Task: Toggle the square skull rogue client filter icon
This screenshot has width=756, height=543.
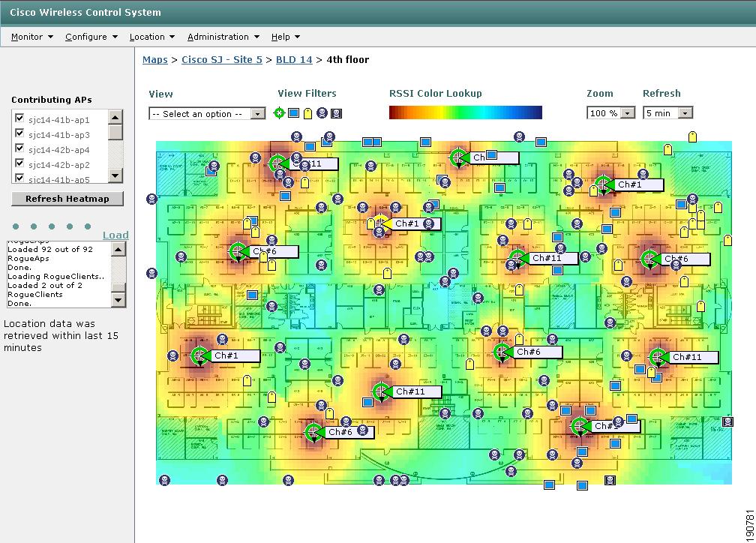Action: (337, 113)
